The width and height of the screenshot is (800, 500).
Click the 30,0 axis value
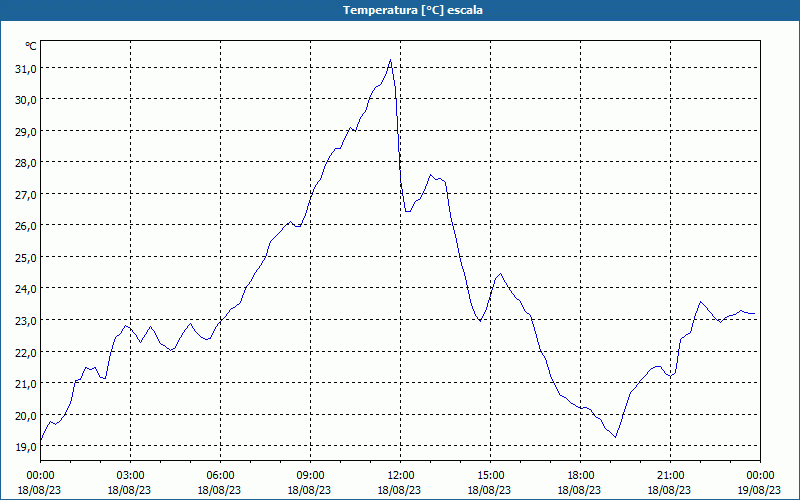pyautogui.click(x=26, y=99)
